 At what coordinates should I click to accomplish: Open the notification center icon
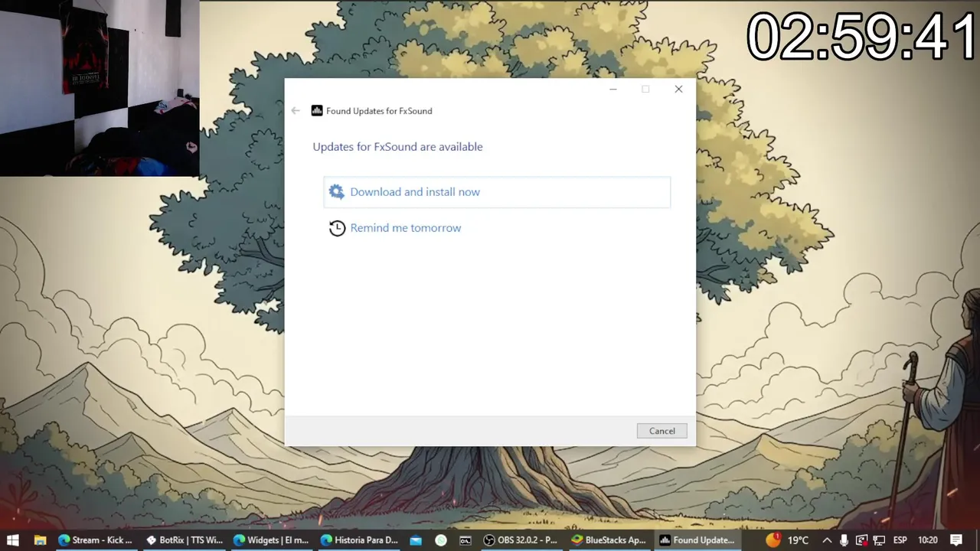click(x=956, y=540)
